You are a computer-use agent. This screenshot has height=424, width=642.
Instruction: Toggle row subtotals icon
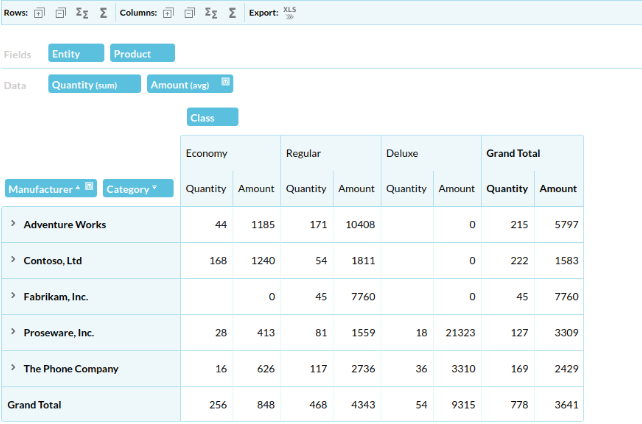coord(82,13)
